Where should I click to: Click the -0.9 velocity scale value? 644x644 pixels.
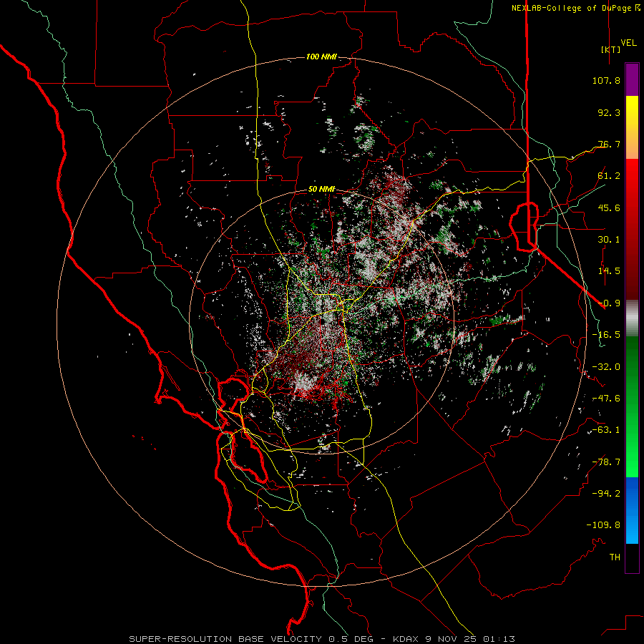coord(609,303)
